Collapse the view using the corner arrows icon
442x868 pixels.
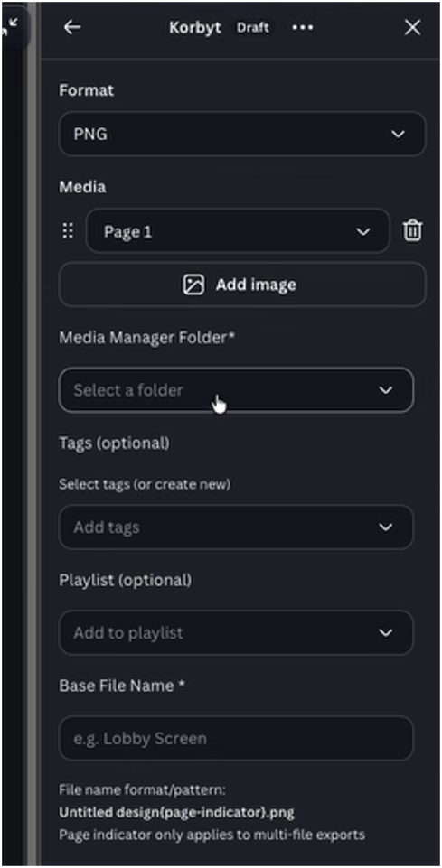pos(9,26)
